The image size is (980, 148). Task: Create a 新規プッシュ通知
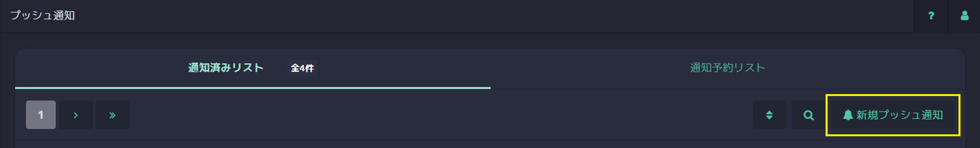coord(892,115)
